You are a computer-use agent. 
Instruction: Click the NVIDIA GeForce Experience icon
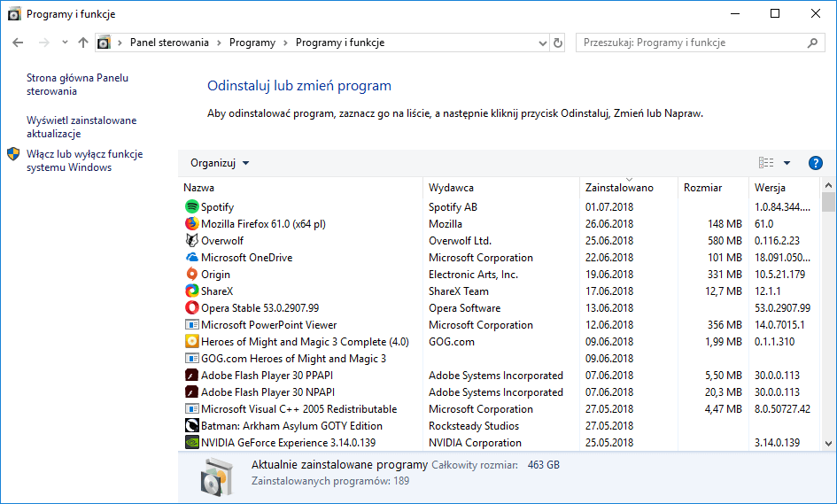point(191,443)
